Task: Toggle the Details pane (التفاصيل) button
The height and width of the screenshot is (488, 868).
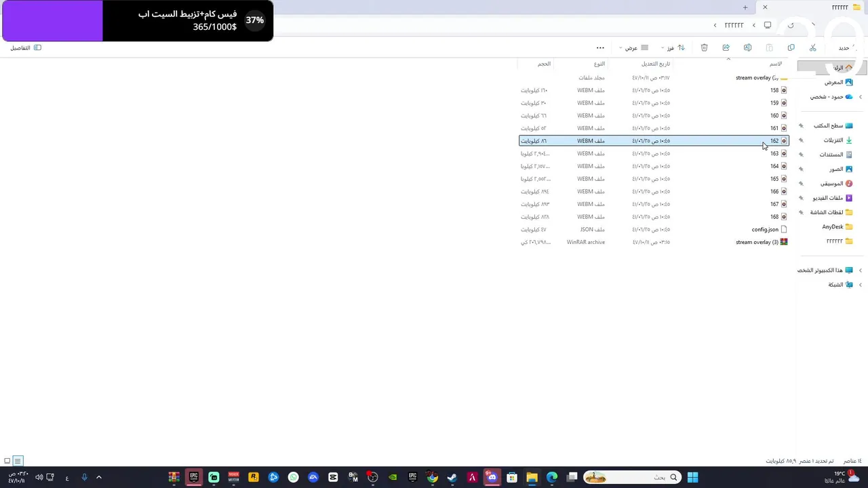Action: [x=26, y=47]
